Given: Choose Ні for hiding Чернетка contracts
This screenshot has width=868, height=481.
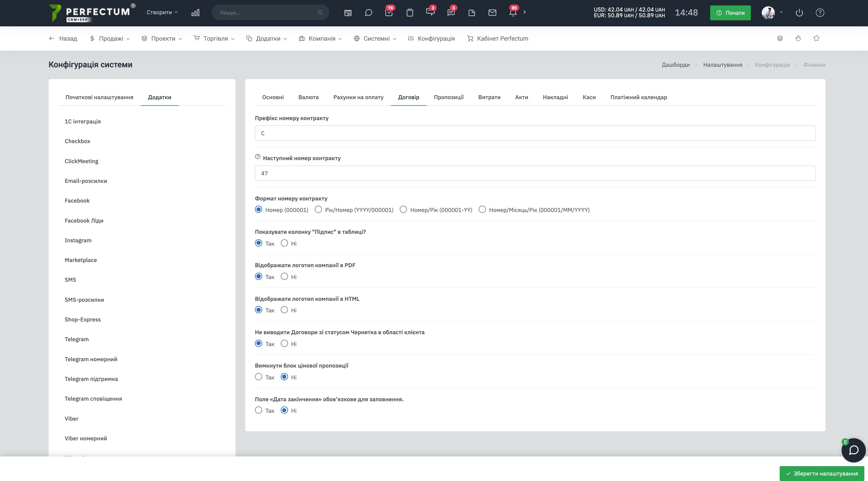Looking at the screenshot, I should point(284,344).
